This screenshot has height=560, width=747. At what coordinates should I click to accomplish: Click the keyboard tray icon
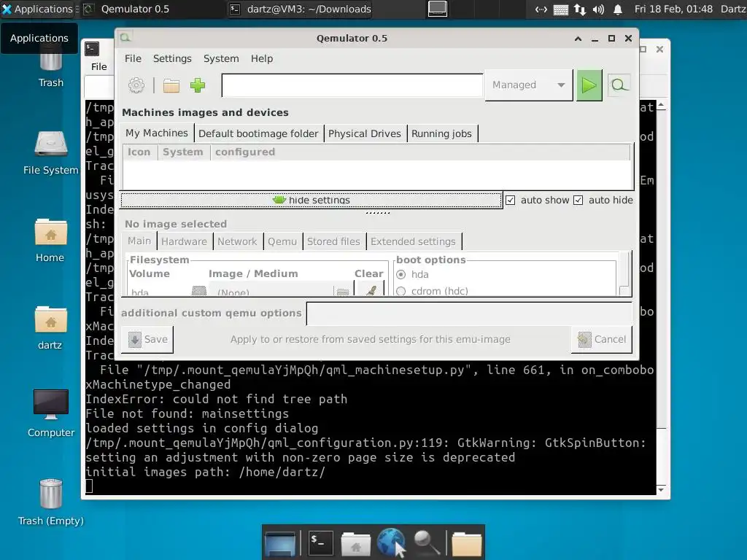point(561,9)
